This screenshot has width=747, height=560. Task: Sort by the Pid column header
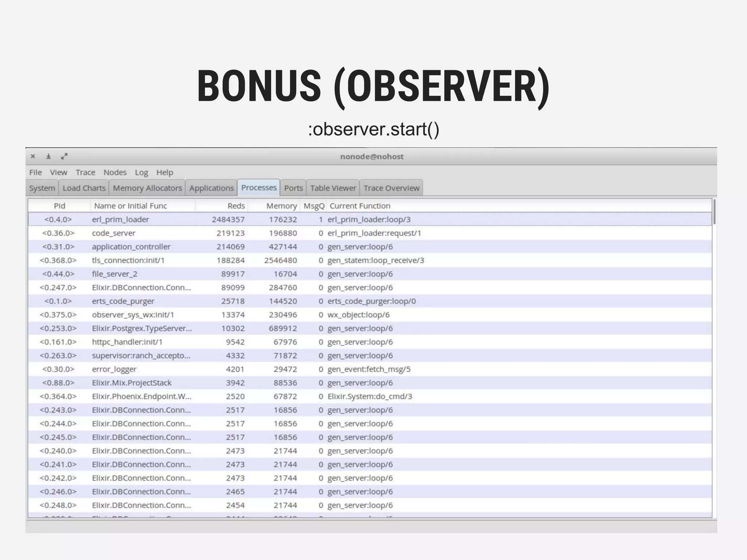[x=59, y=206]
